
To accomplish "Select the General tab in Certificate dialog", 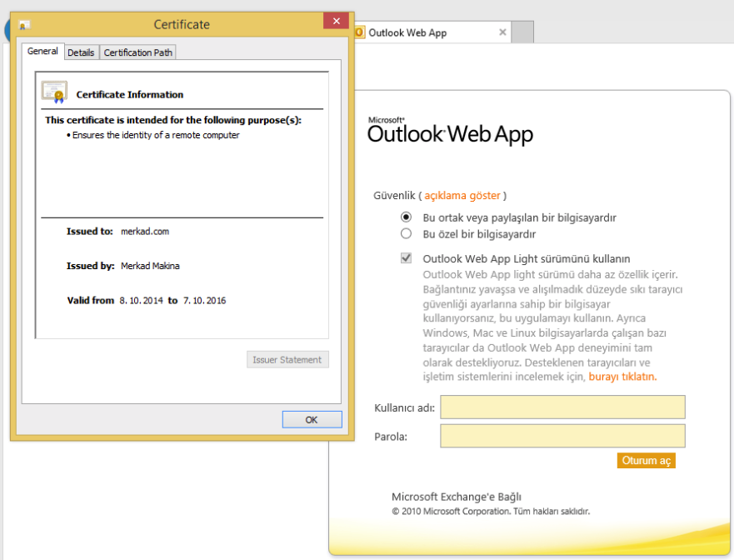I will pyautogui.click(x=42, y=51).
